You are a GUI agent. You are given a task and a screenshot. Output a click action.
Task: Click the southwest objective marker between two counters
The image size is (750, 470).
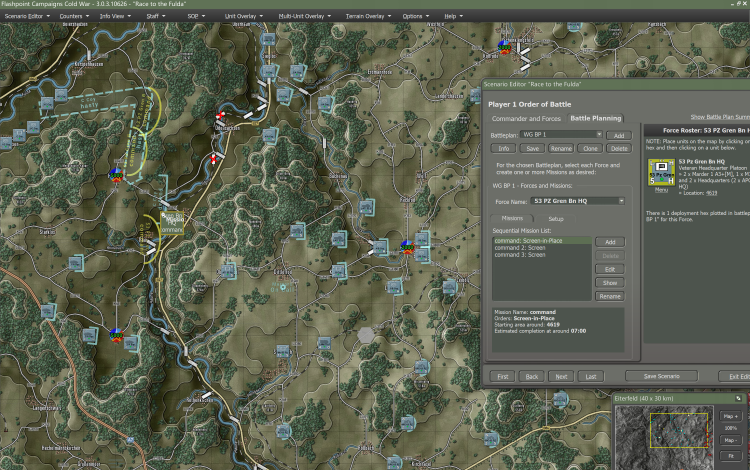coord(116,335)
